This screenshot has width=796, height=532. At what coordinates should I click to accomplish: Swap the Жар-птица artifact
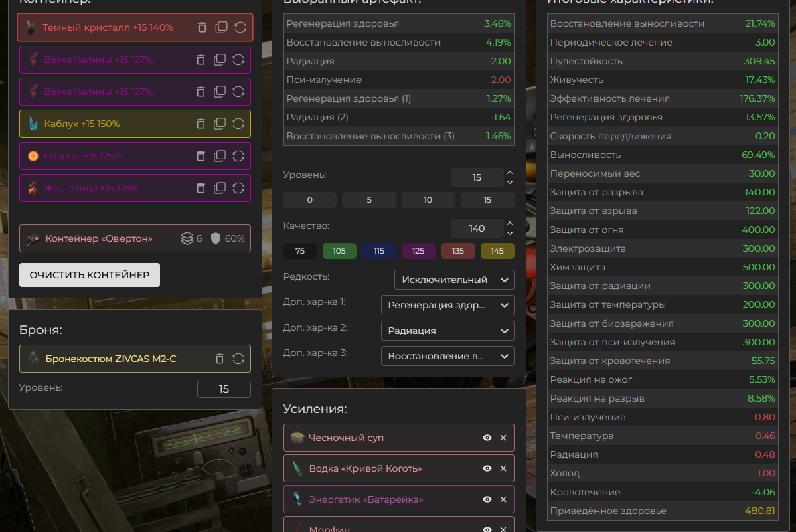[238, 188]
